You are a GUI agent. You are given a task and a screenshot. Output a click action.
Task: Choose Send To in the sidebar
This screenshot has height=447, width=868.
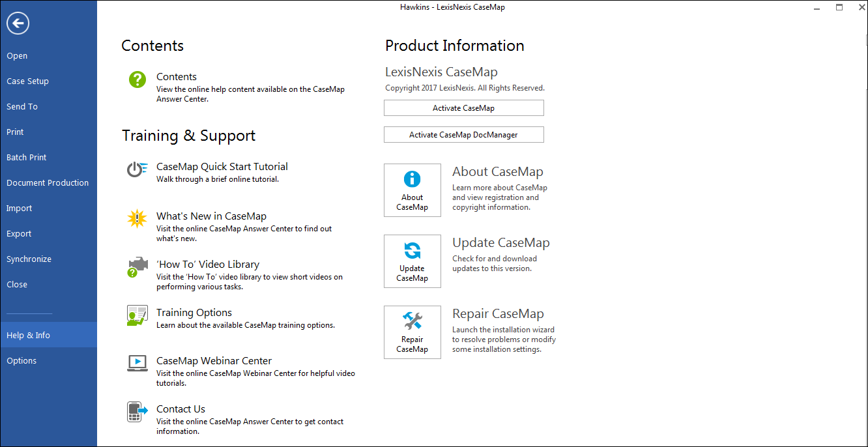tap(48, 107)
